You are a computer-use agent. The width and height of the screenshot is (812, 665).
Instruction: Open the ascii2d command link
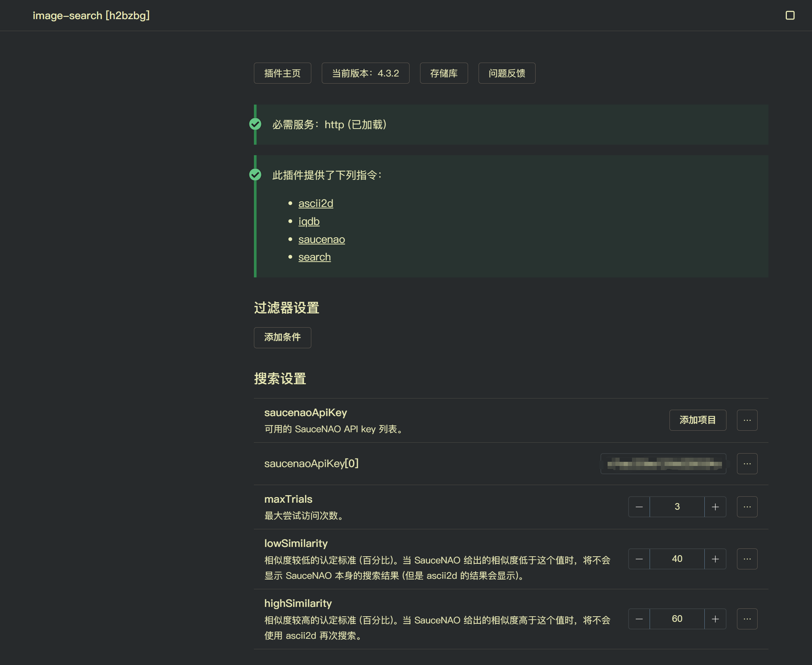tap(316, 204)
